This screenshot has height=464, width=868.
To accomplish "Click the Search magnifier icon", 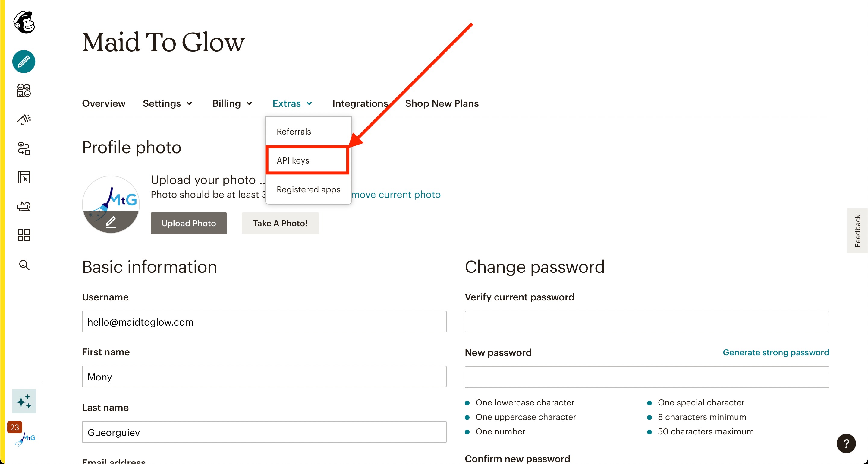I will coord(24,265).
